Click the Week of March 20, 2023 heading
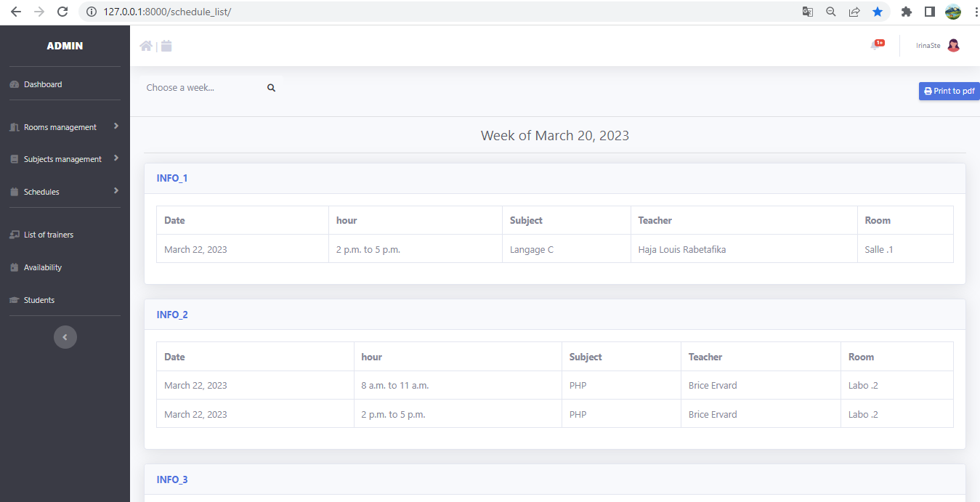This screenshot has height=502, width=980. [x=555, y=135]
